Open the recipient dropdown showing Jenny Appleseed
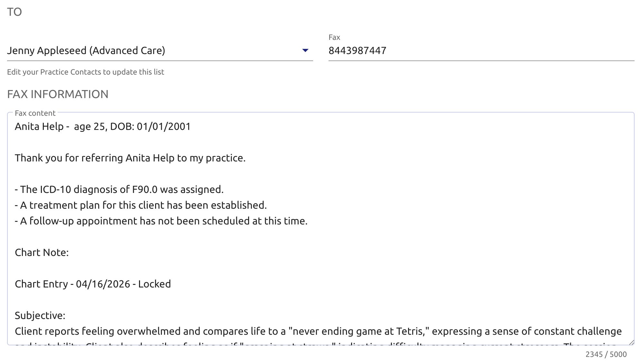 (160, 50)
